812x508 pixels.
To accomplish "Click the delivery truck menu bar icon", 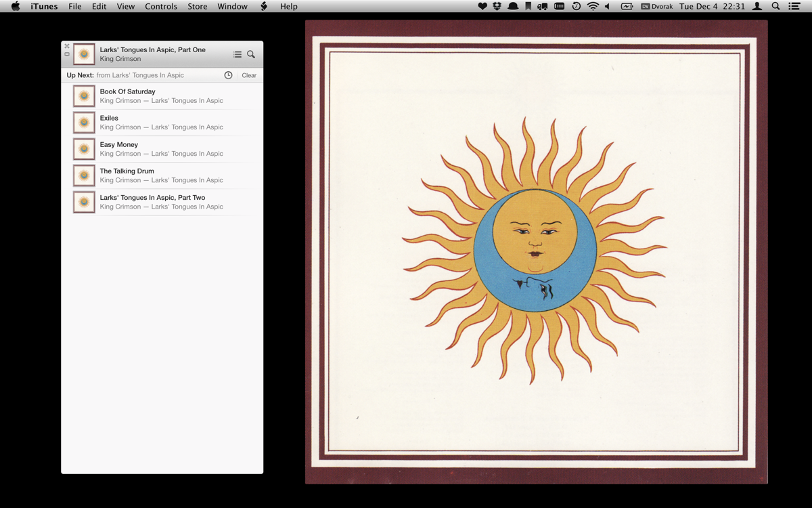I will tap(543, 6).
